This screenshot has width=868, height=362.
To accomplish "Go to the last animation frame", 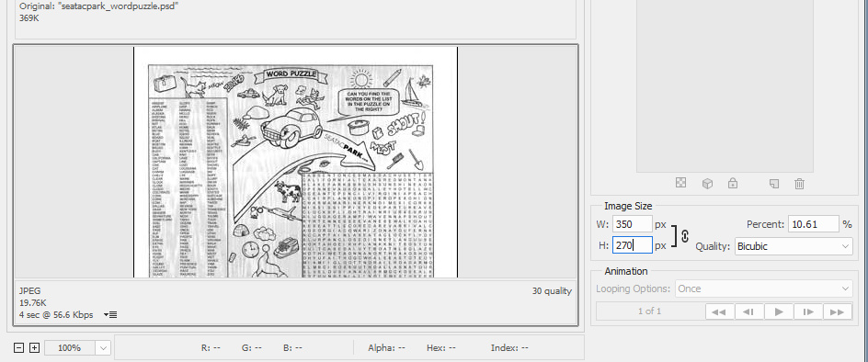I will (x=838, y=311).
